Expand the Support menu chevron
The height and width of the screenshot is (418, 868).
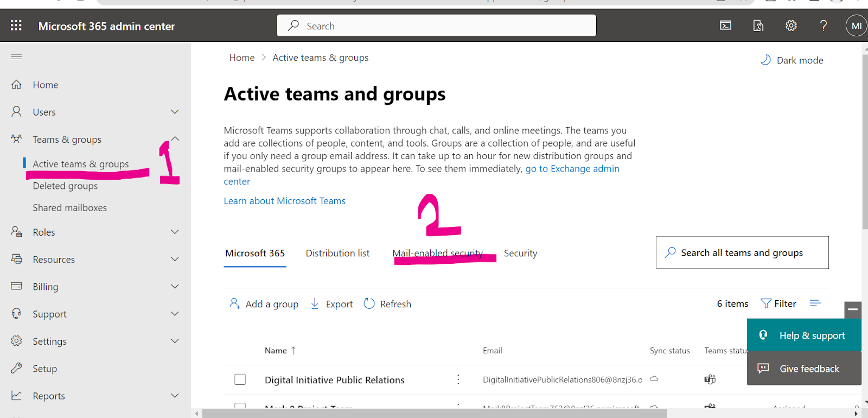175,314
